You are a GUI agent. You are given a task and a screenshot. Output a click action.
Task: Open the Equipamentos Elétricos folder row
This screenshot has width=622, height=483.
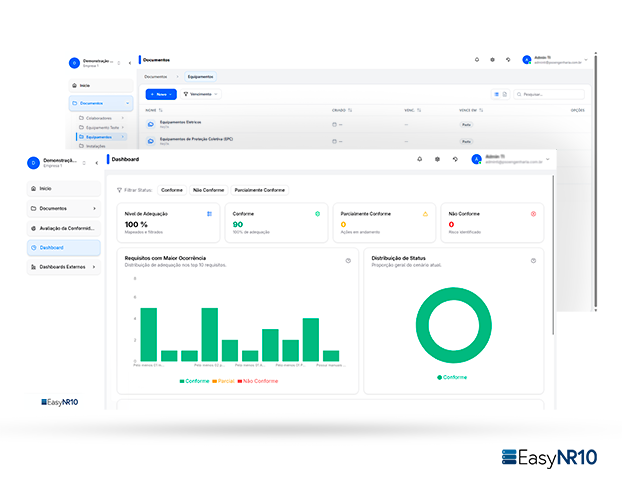click(x=179, y=121)
